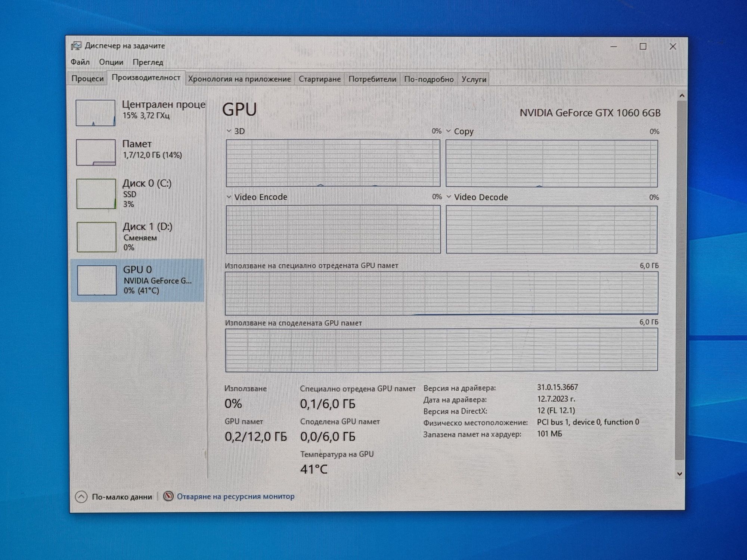Switch to the По-подробно tab

click(429, 79)
